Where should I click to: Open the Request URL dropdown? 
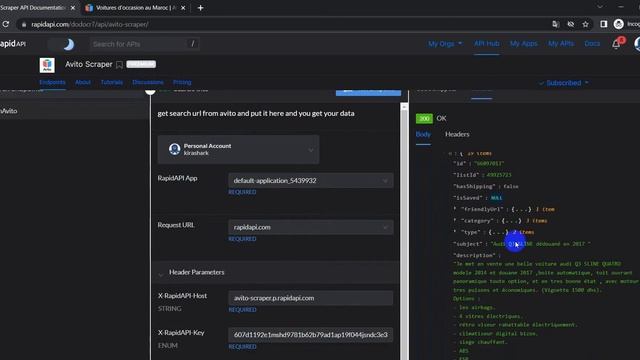[x=311, y=227]
